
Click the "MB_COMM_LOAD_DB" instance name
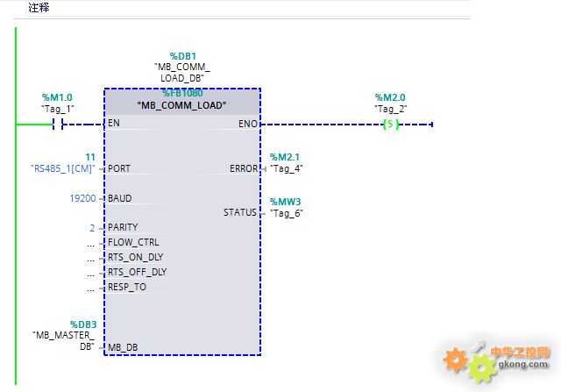coord(182,72)
